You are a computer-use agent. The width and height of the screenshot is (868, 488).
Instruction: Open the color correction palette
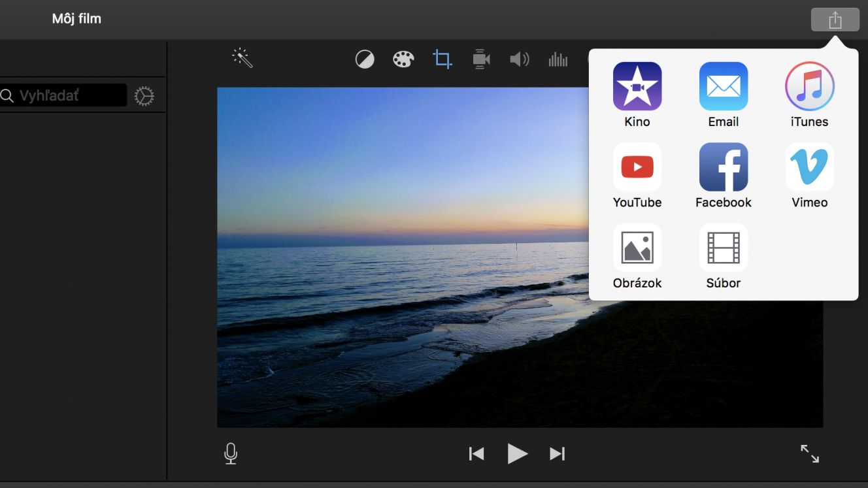point(403,60)
